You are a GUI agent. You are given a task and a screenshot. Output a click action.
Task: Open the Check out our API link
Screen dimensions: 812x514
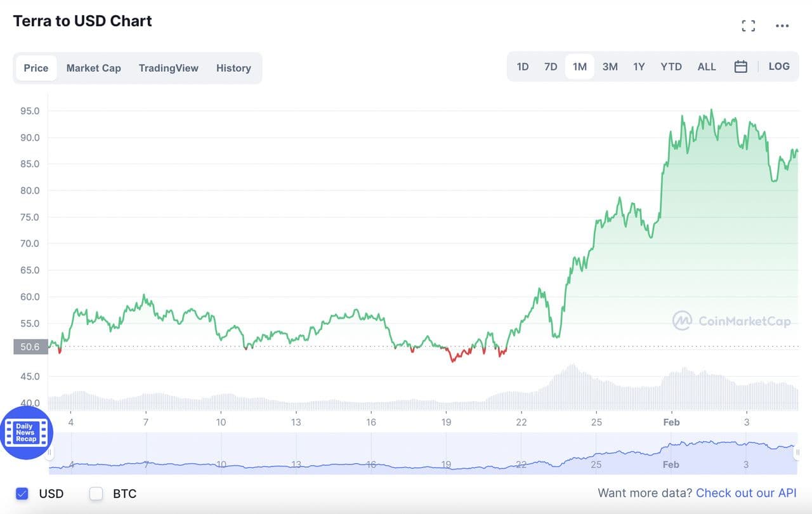[x=746, y=493]
